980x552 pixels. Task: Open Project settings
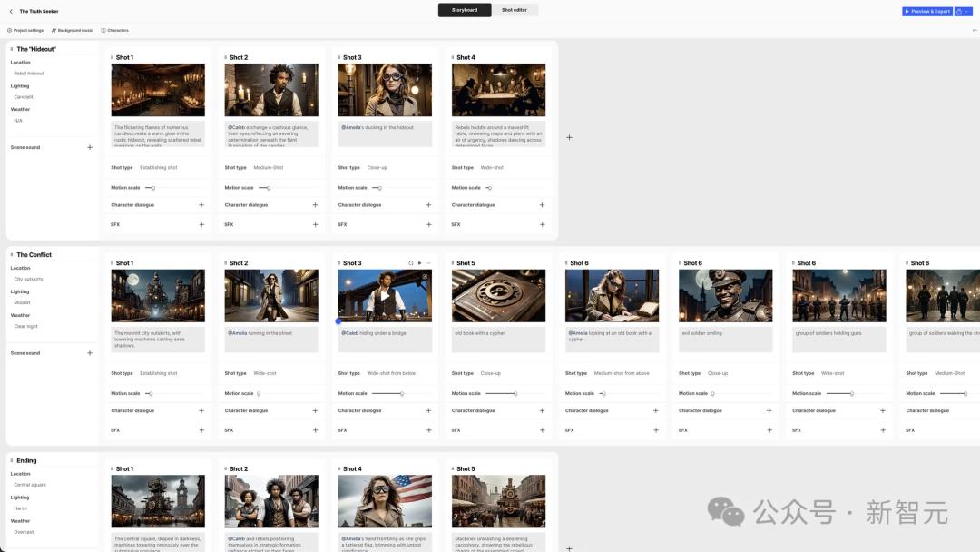(25, 30)
